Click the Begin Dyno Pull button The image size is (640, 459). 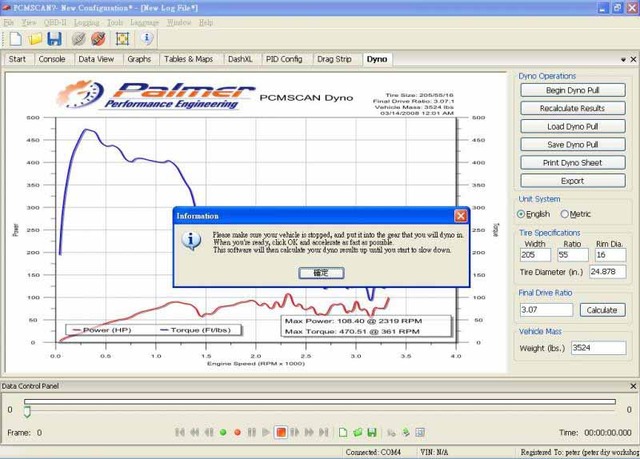(572, 90)
